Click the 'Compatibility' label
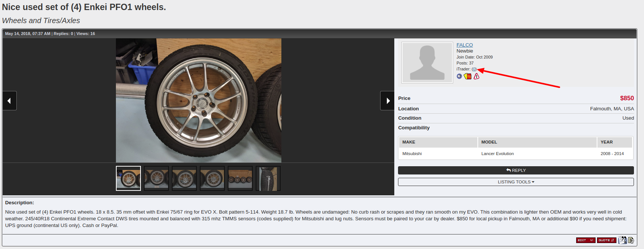 (414, 128)
